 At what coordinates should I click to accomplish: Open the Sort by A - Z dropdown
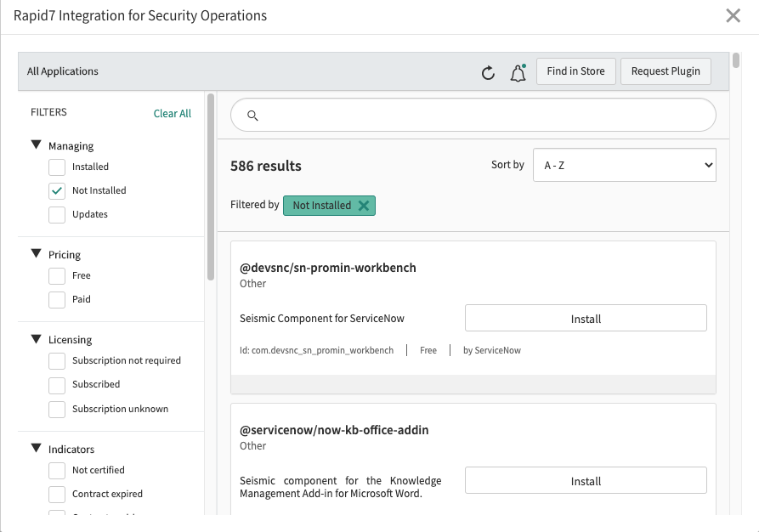click(625, 165)
